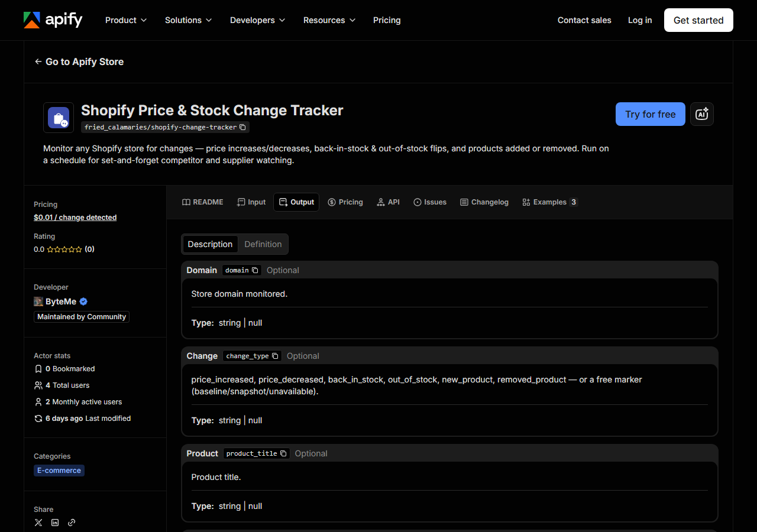Screen dimensions: 757x532
Task: Expand the Resources menu
Action: point(329,20)
